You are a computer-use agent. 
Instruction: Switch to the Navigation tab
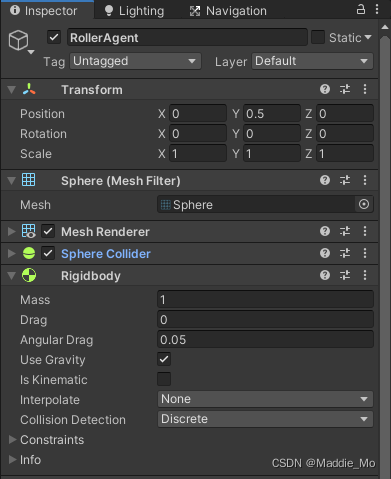[228, 11]
